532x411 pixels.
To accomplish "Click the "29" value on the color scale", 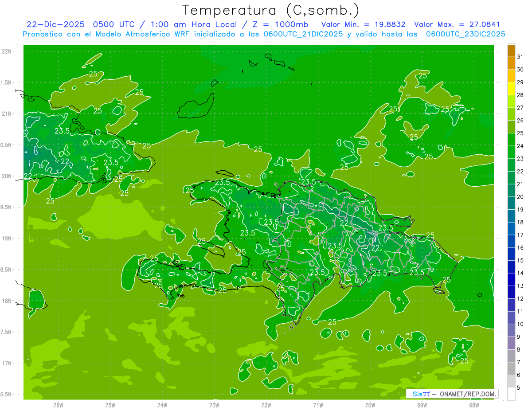I will (520, 82).
